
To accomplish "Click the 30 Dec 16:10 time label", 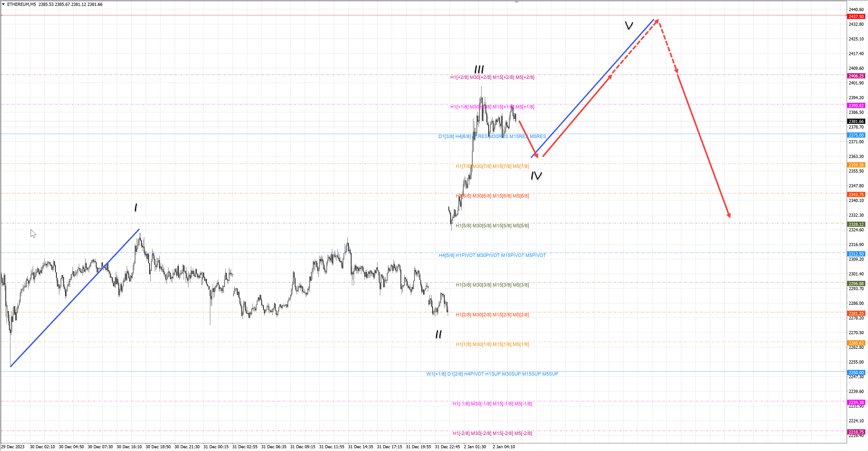I will coord(129,447).
